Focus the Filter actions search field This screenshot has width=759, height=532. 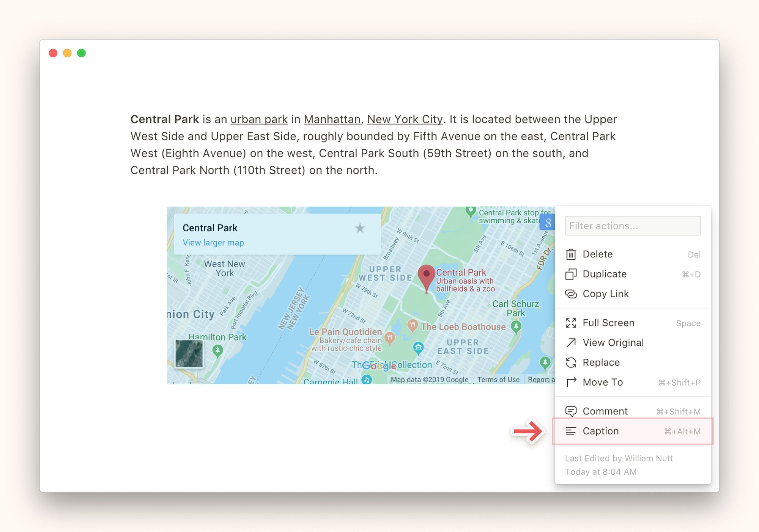pos(632,226)
